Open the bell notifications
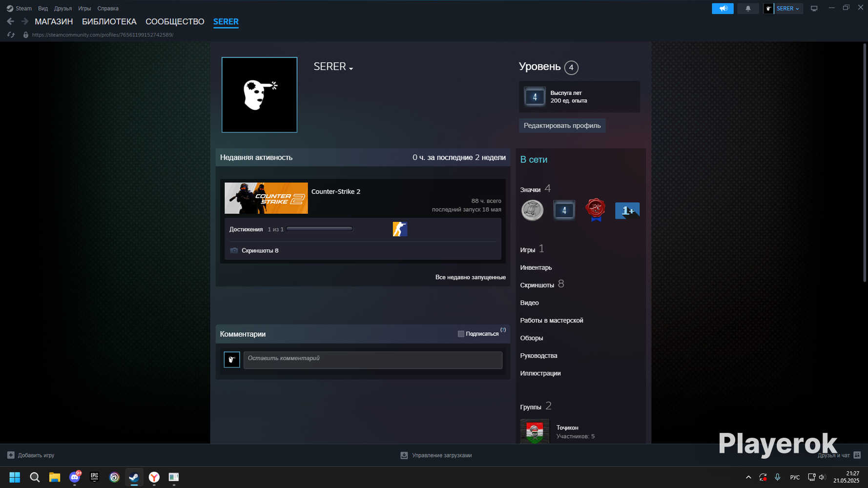 tap(748, 8)
